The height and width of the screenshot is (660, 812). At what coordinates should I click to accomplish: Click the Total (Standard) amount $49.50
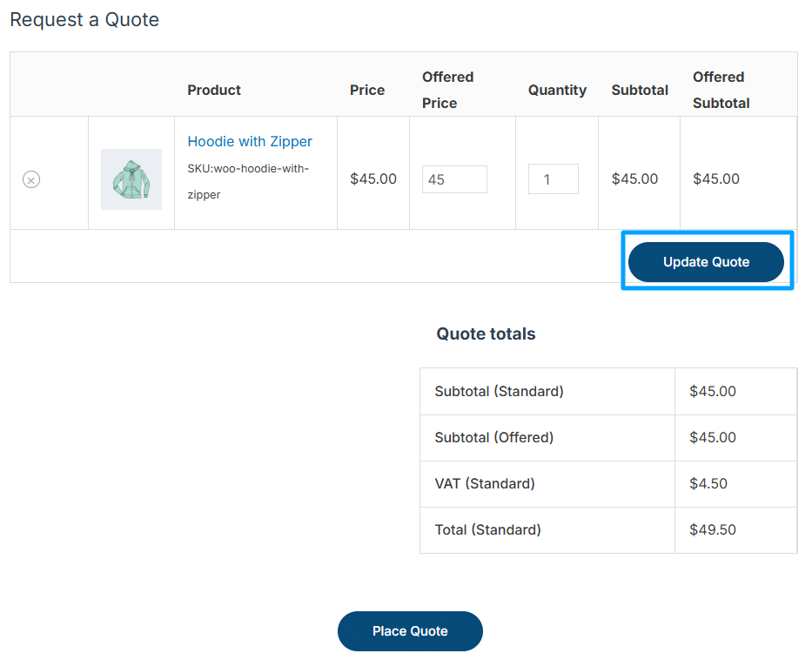click(x=713, y=529)
